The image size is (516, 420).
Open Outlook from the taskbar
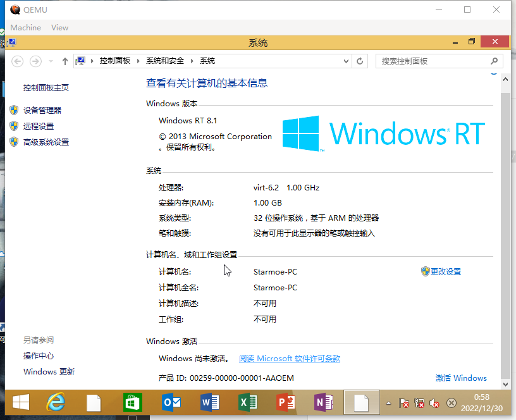(x=171, y=402)
